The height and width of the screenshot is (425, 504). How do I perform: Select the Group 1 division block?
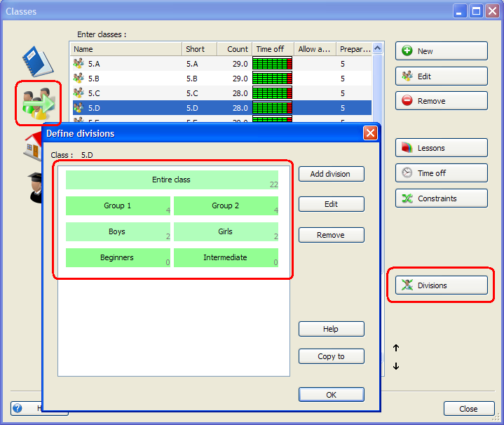point(118,206)
